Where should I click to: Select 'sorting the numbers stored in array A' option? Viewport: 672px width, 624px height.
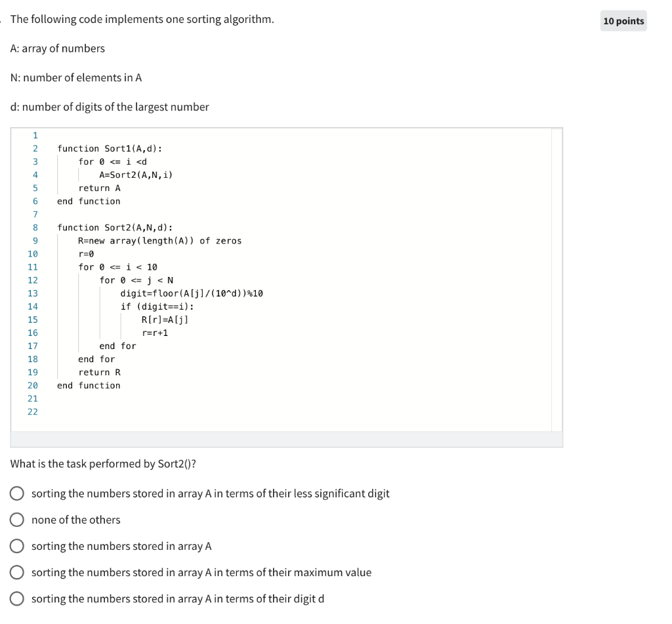click(18, 546)
